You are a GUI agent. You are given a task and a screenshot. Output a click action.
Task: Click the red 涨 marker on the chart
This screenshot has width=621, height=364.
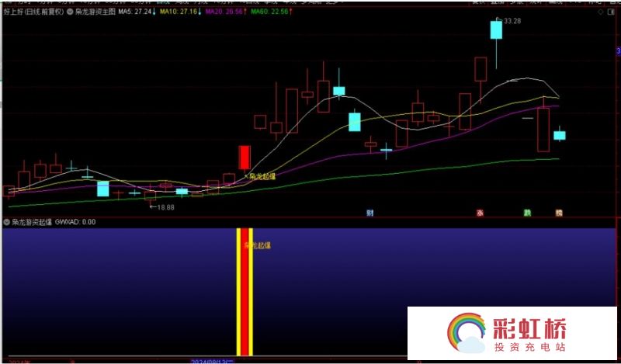click(x=480, y=212)
